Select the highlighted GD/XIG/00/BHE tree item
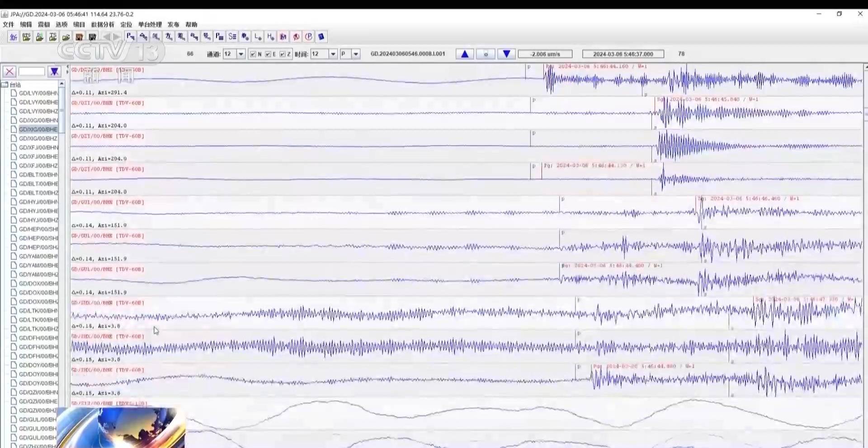This screenshot has height=448, width=868. pos(38,129)
